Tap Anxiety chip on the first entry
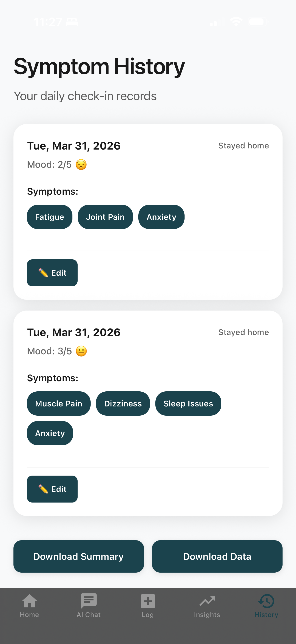 click(x=161, y=217)
